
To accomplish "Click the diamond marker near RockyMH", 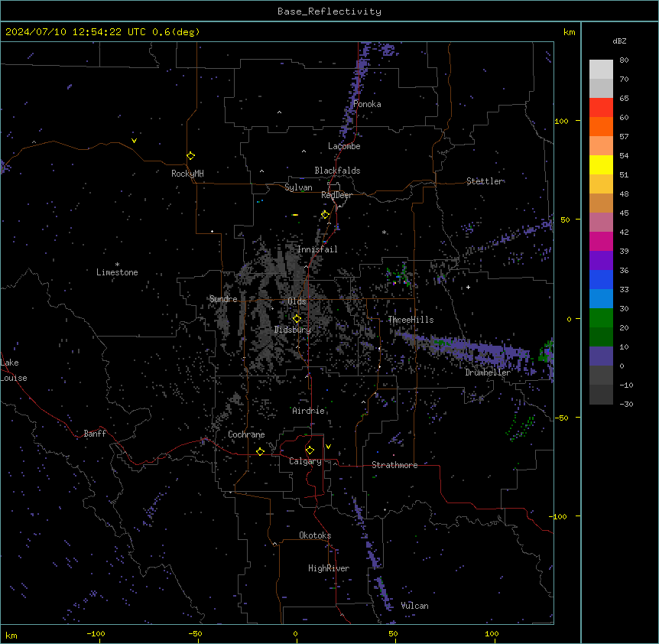I will click(190, 155).
